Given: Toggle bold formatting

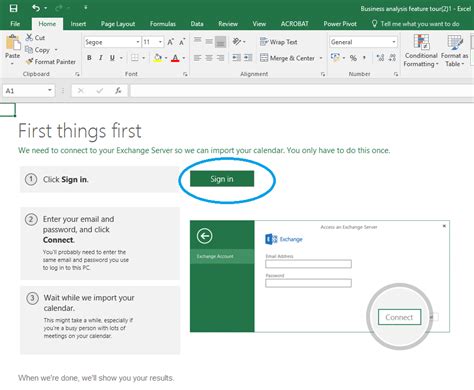Looking at the screenshot, I should [x=89, y=58].
